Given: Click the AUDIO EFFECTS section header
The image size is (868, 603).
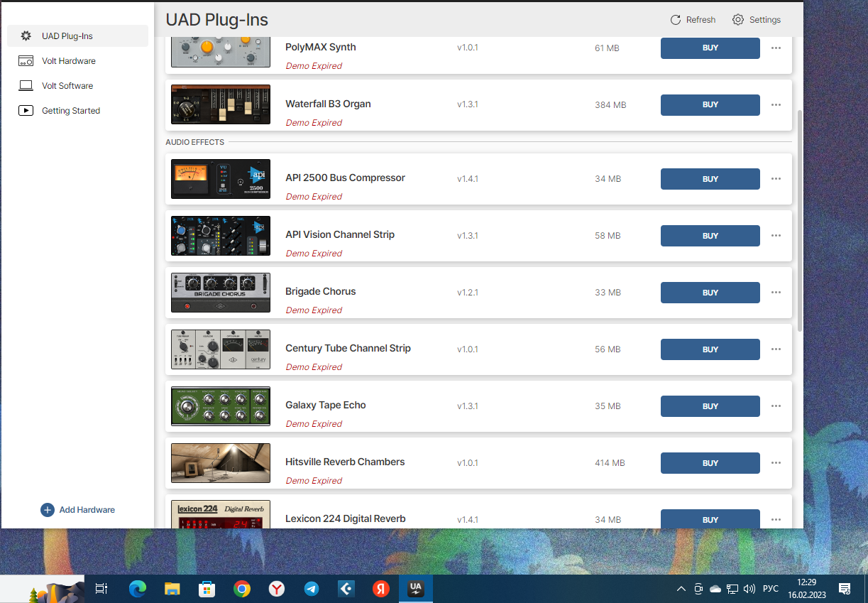Looking at the screenshot, I should [x=195, y=142].
